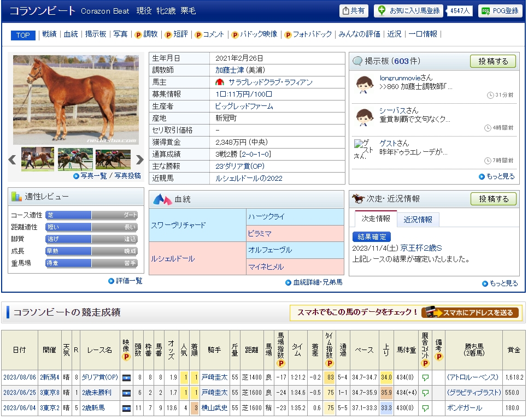
Task: Open the 血統 menu item
Action: coord(71,34)
